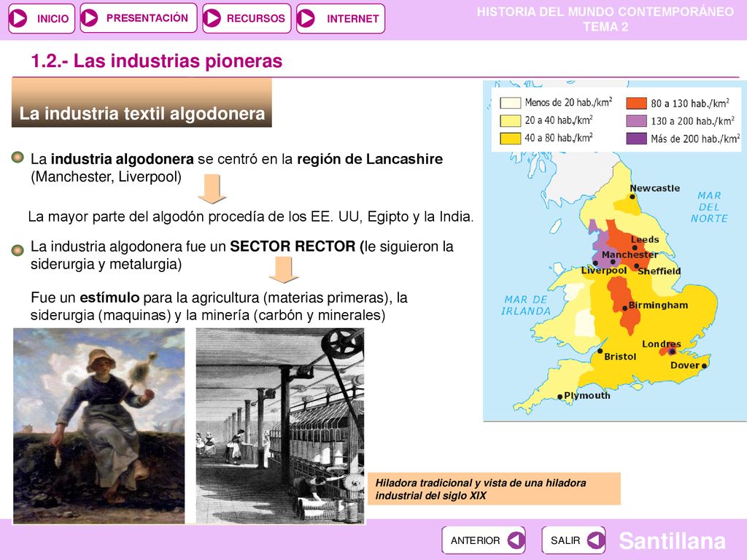Open the traditional spinner painting thumbnail

pos(99,426)
